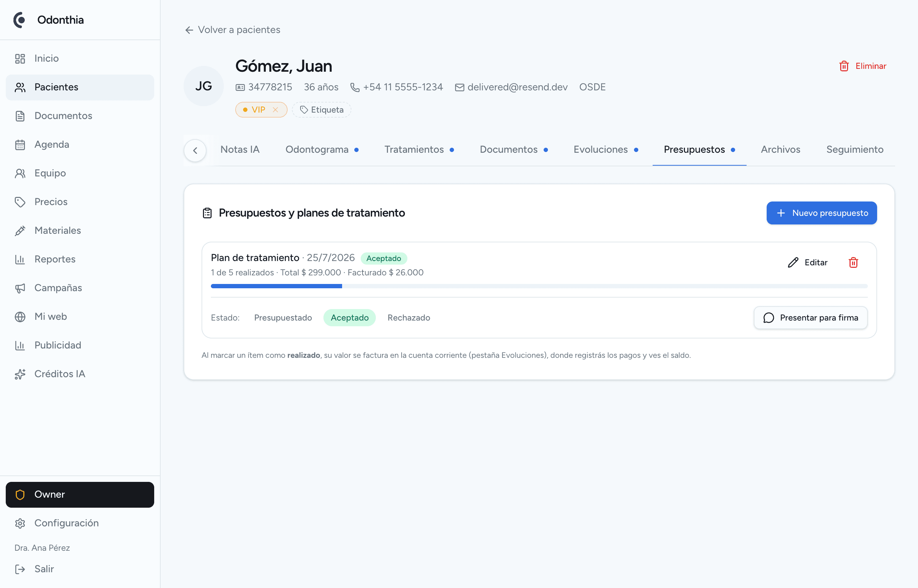Open the Evoluciones tab
The image size is (918, 588).
point(606,149)
